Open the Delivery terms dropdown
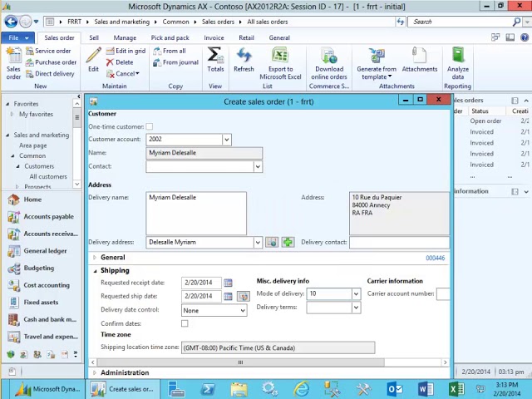The height and width of the screenshot is (399, 532). tap(356, 308)
